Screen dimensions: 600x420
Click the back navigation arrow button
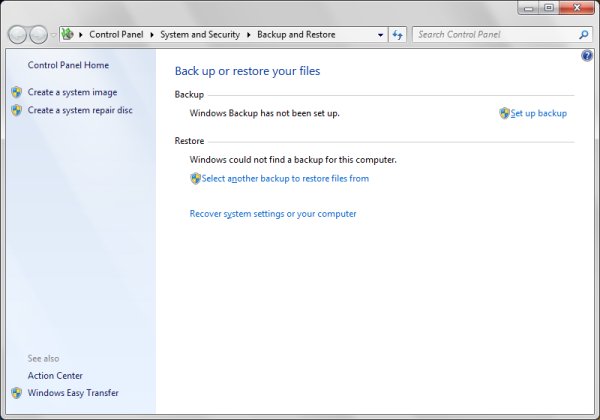[17, 35]
